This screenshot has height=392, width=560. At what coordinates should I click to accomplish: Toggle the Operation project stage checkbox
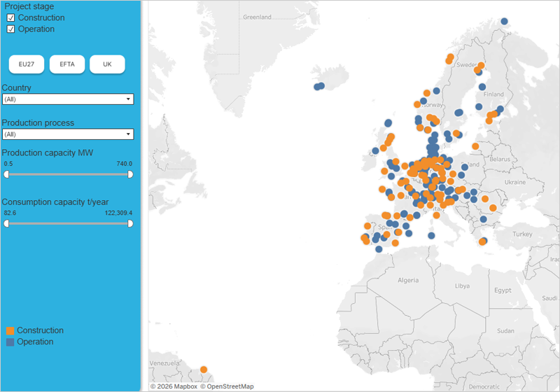[11, 29]
